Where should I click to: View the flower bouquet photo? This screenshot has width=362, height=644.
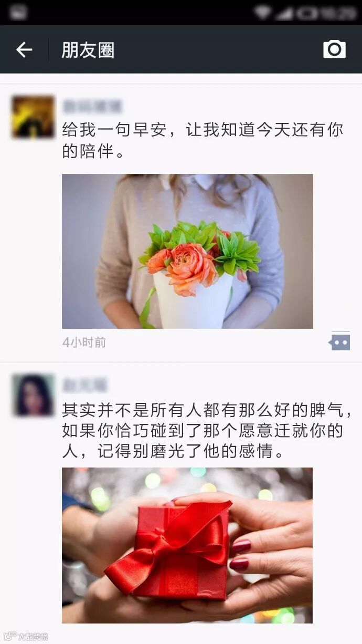point(187,251)
